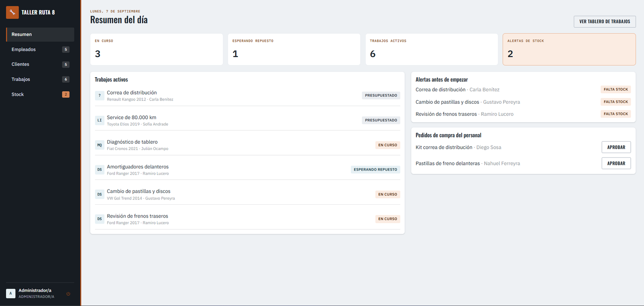Click the DS badge on the VW Gol Trend job
Viewport: 644px width, 306px height.
99,194
